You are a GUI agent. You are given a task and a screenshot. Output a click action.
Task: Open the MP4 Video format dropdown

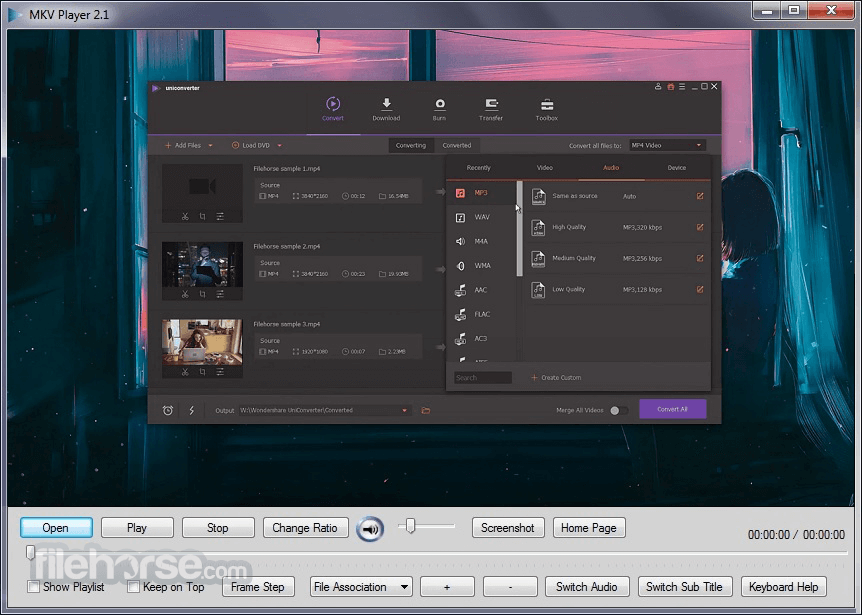pyautogui.click(x=667, y=145)
